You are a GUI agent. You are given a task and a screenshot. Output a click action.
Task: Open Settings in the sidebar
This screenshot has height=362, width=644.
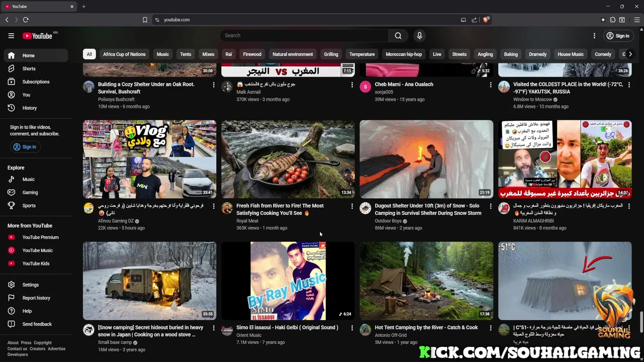35,285
